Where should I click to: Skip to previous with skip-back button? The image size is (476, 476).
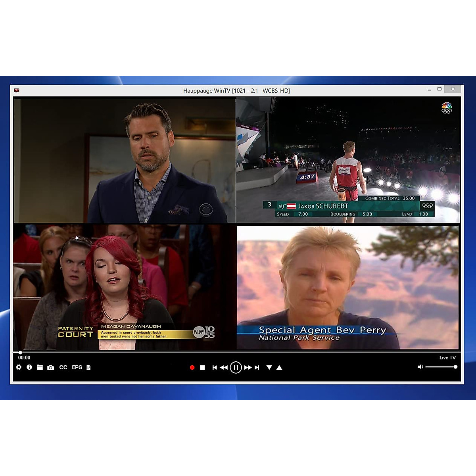tap(215, 368)
